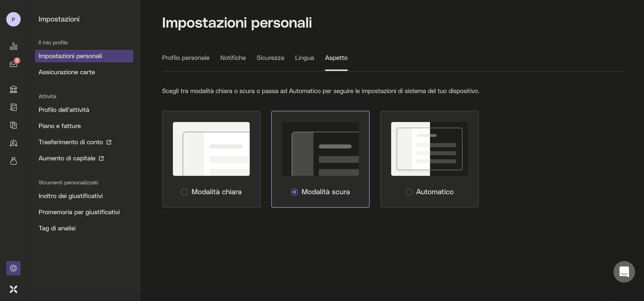Image resolution: width=644 pixels, height=301 pixels.
Task: Click the 'Impostazioni' sidebar heading
Action: (59, 19)
